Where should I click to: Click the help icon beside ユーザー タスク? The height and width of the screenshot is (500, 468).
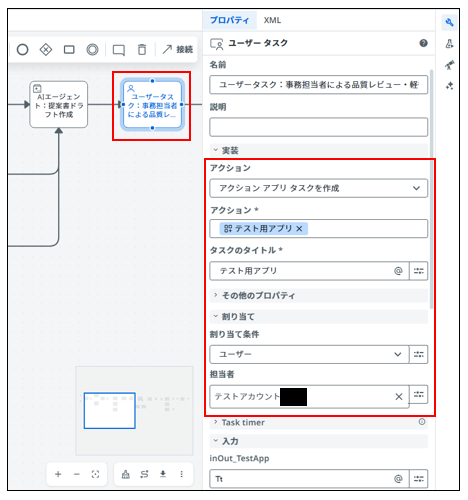tap(423, 43)
